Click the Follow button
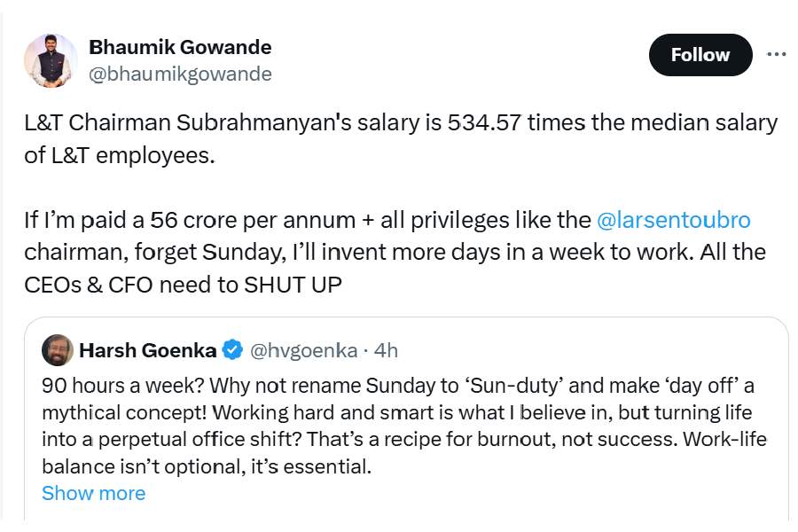Viewport: 798px width, 532px height. (700, 55)
